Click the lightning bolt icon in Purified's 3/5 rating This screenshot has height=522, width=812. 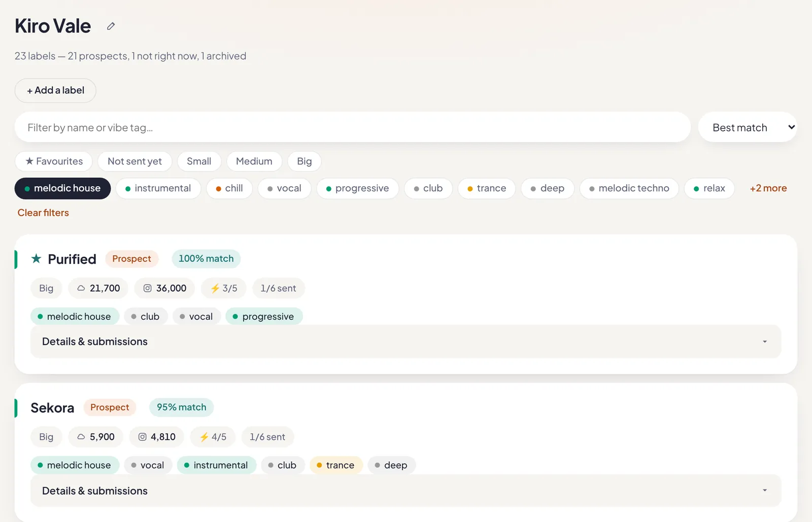coord(215,288)
